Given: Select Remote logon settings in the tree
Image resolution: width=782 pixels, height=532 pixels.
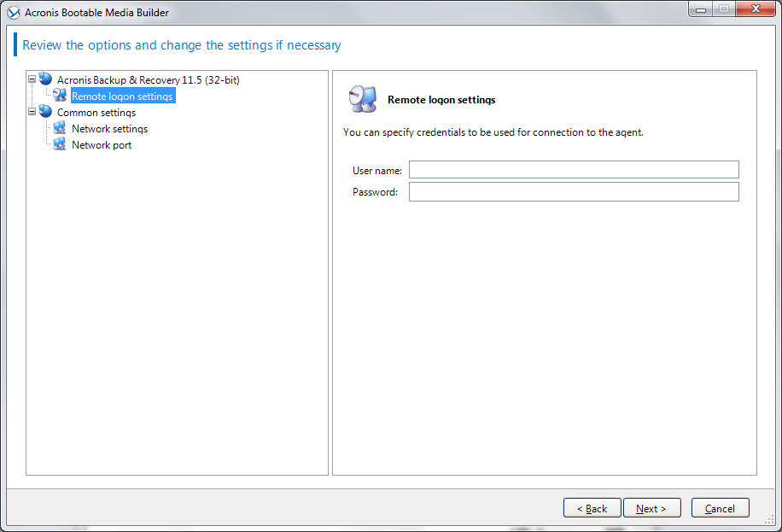Looking at the screenshot, I should pyautogui.click(x=123, y=96).
